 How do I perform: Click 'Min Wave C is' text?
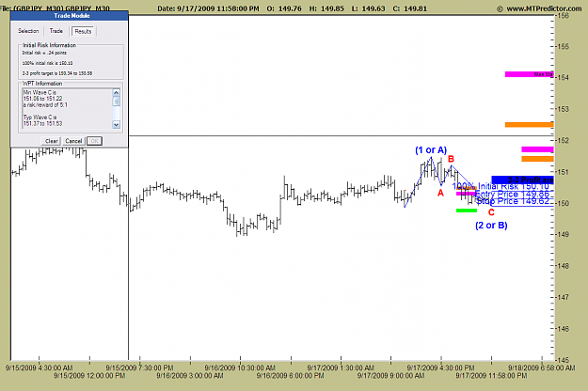[x=40, y=92]
